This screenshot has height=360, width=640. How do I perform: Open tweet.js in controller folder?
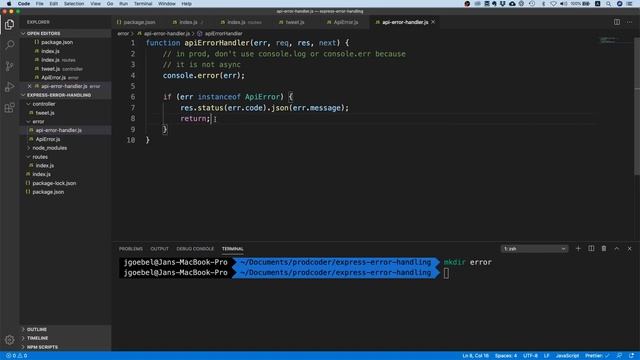[45, 113]
